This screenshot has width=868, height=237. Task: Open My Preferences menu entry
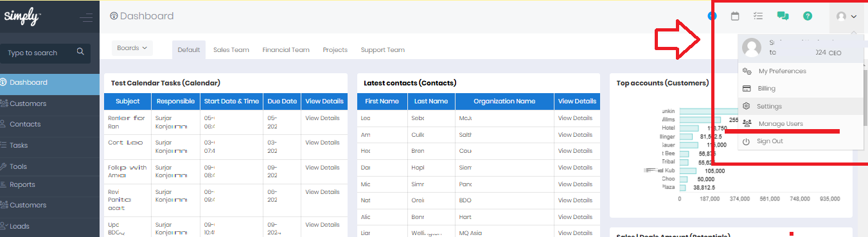point(782,71)
